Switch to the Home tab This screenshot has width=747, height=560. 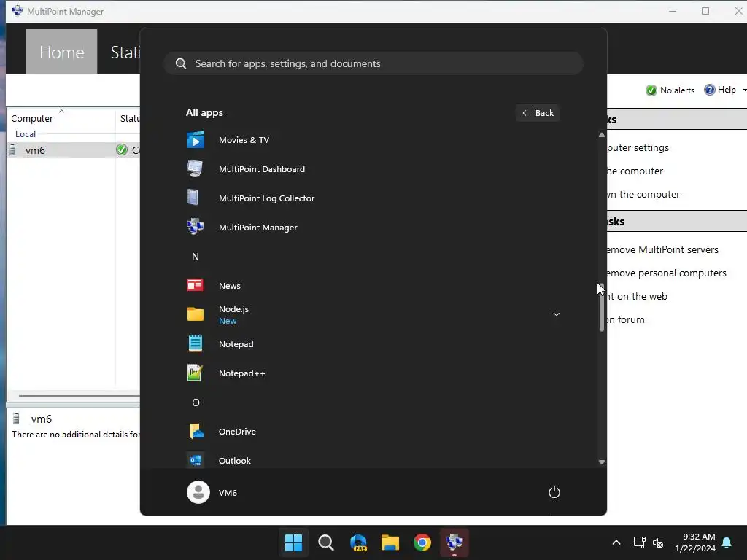pyautogui.click(x=62, y=52)
